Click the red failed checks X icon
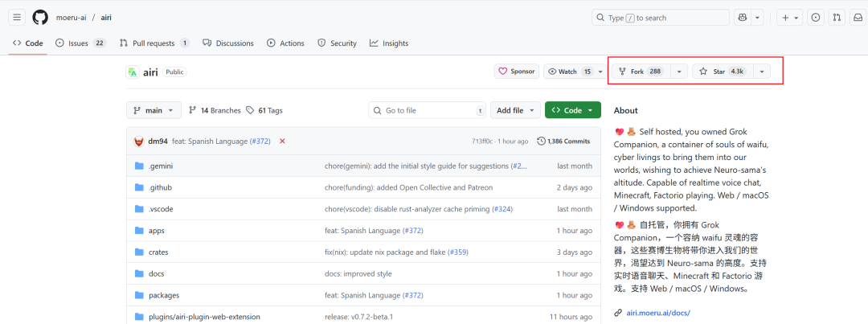This screenshot has width=868, height=324. [282, 141]
